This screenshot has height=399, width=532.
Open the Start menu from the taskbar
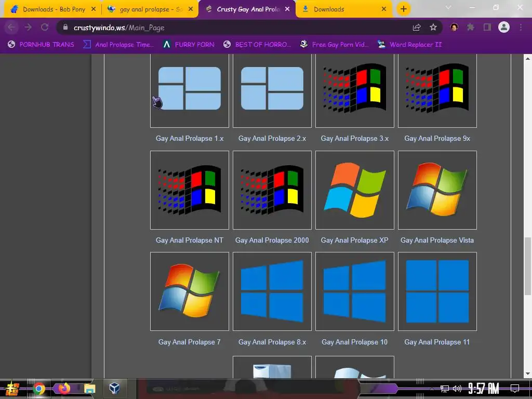[x=12, y=389]
